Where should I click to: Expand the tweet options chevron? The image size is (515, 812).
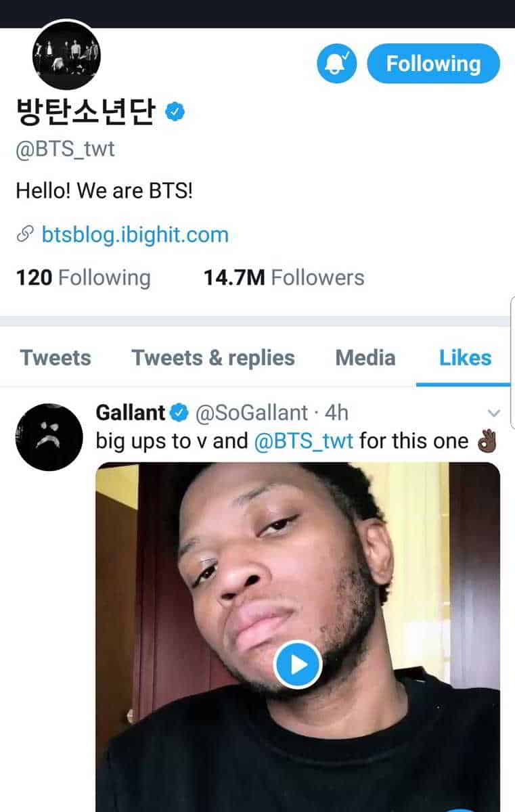click(x=494, y=412)
